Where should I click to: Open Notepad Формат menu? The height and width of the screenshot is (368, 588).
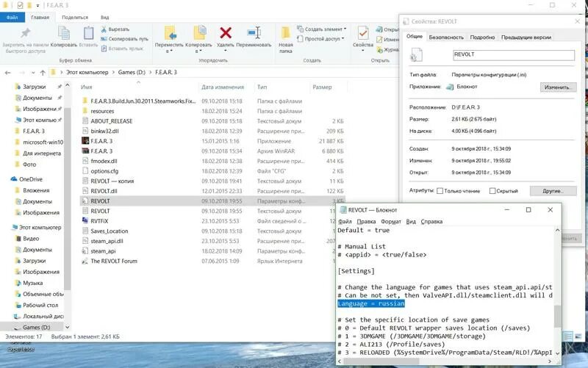(x=391, y=222)
